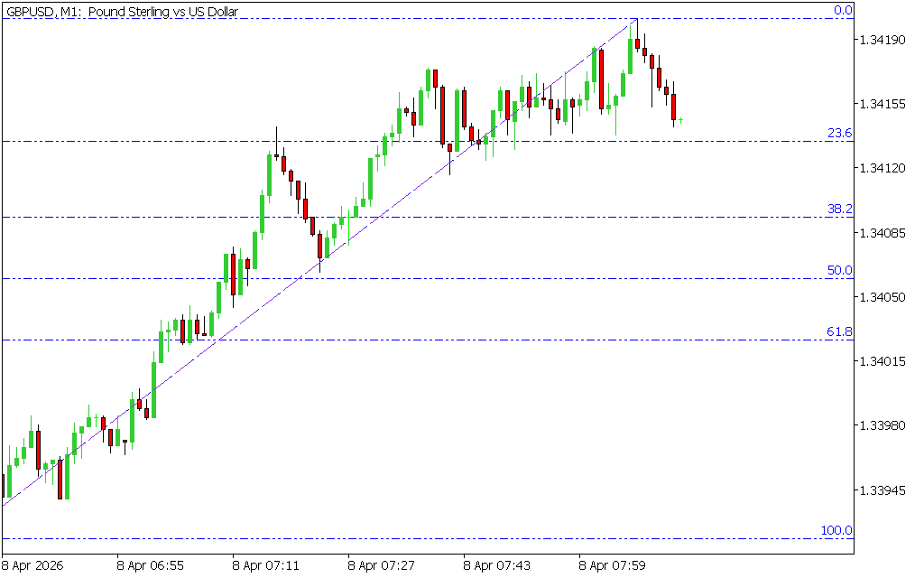The width and height of the screenshot is (924, 578).
Task: Click the 8 Apr 07:59 time marker
Action: pos(612,565)
